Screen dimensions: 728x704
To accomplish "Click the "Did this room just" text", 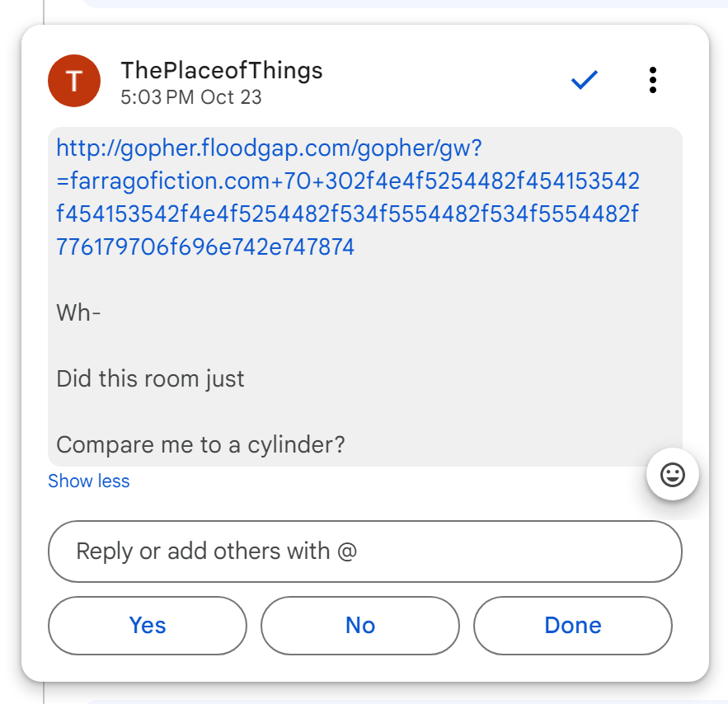I will (x=151, y=379).
